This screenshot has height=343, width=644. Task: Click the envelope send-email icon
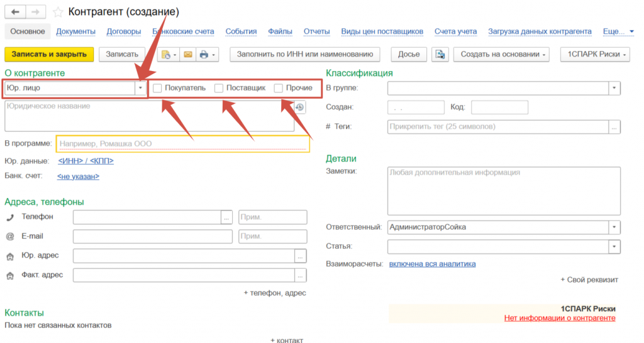[187, 55]
